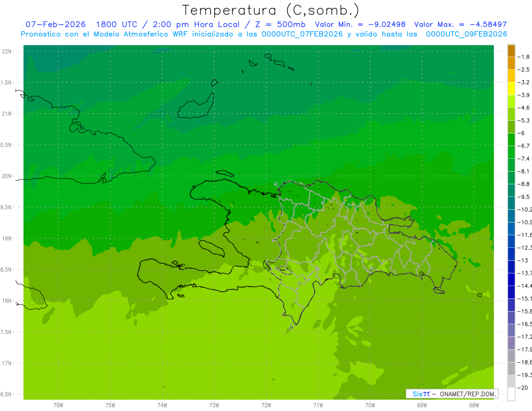Click the "ONAMET/REP.DOM." credit label
The height and width of the screenshot is (411, 532).
[x=468, y=394]
